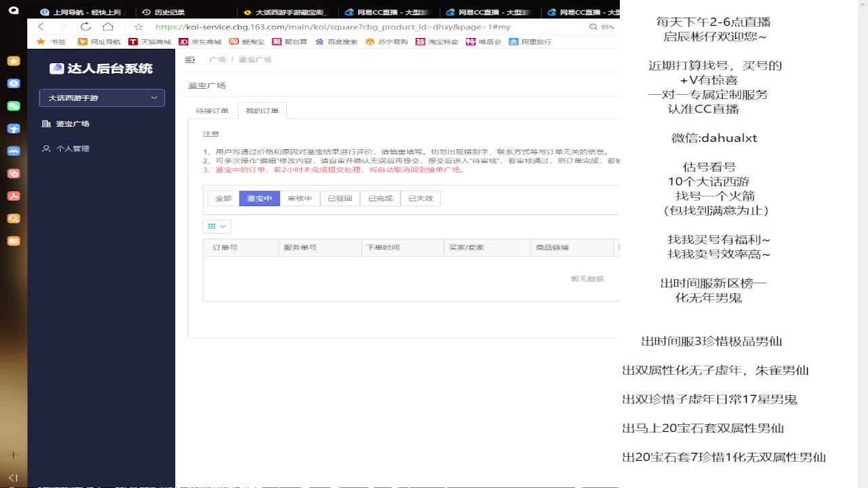Filter orders by 全部

[x=223, y=199]
